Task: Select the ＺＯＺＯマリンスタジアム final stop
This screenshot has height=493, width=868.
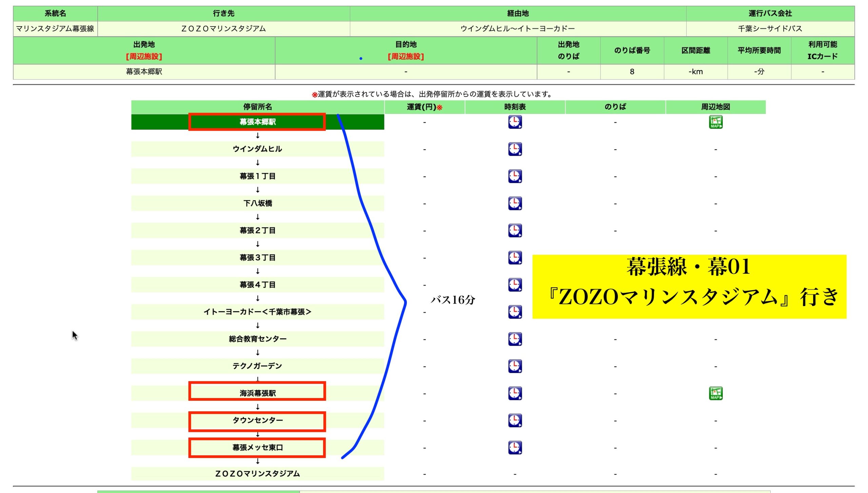Action: click(x=258, y=474)
